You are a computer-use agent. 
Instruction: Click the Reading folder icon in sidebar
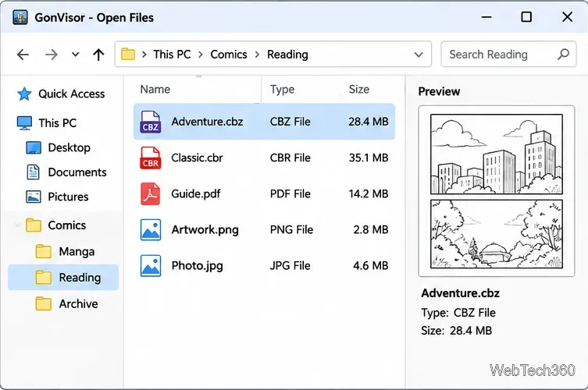(x=44, y=278)
